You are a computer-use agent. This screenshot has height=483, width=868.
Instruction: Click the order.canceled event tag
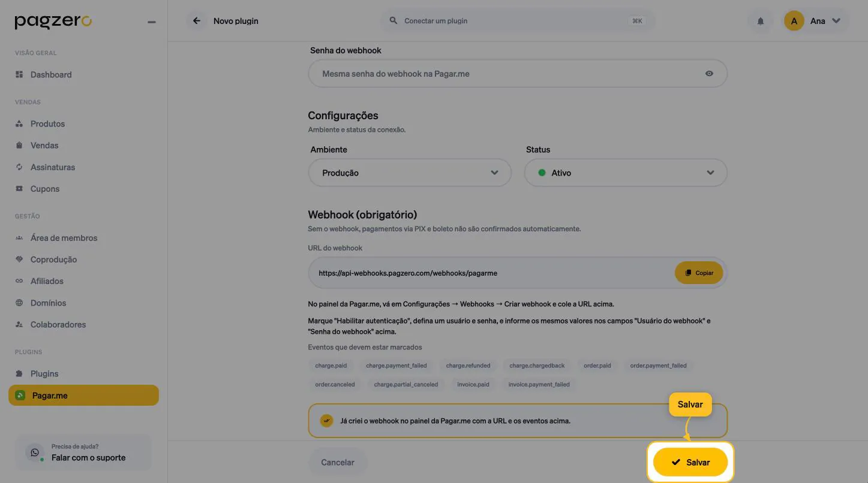335,385
